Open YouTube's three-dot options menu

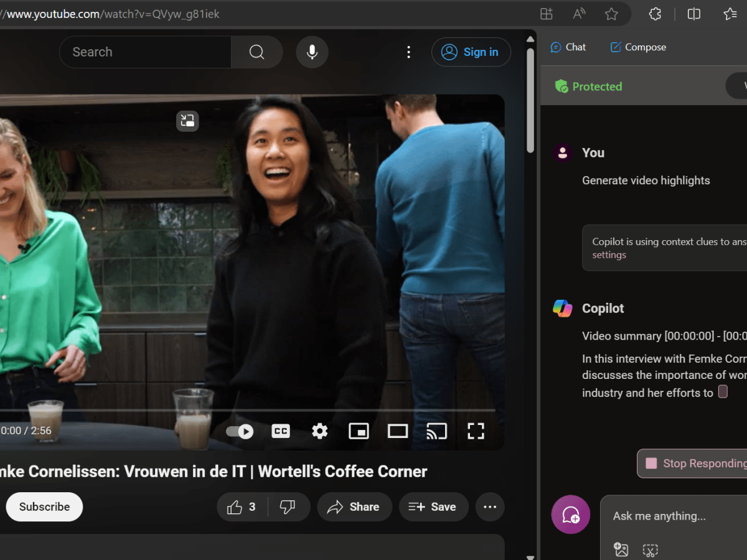click(408, 52)
